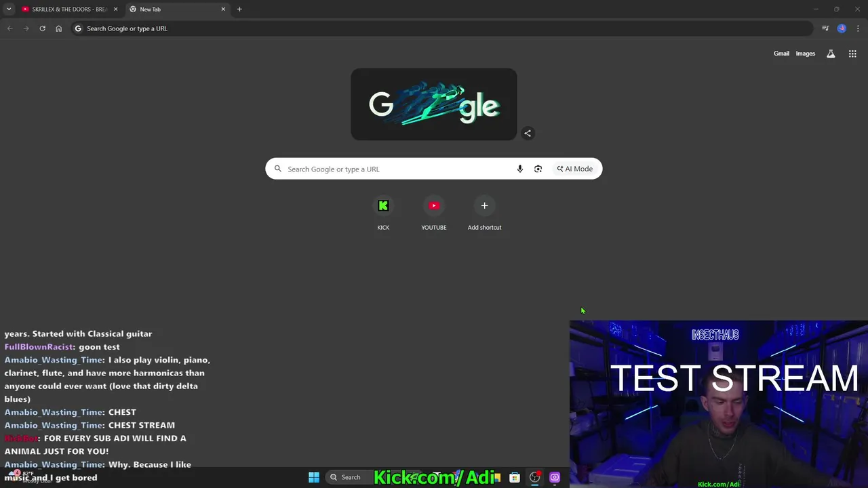Minimize the Chrome window
The height and width of the screenshot is (488, 868).
(x=816, y=9)
